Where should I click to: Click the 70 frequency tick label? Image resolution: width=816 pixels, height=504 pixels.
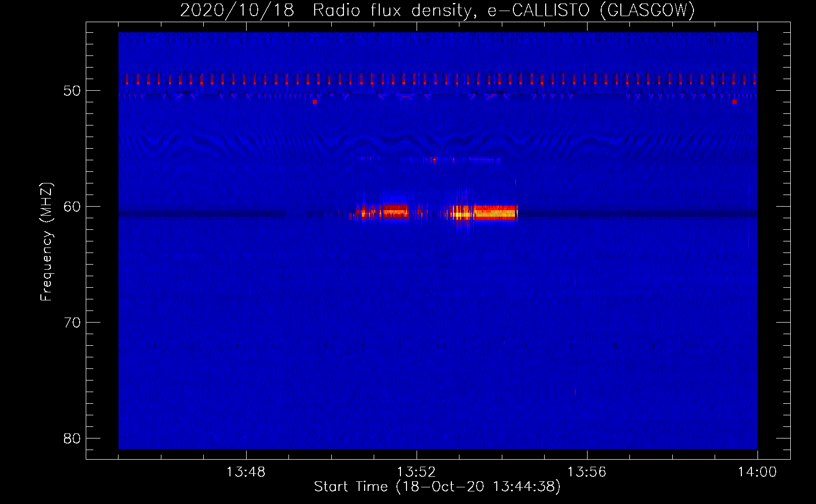coord(72,323)
